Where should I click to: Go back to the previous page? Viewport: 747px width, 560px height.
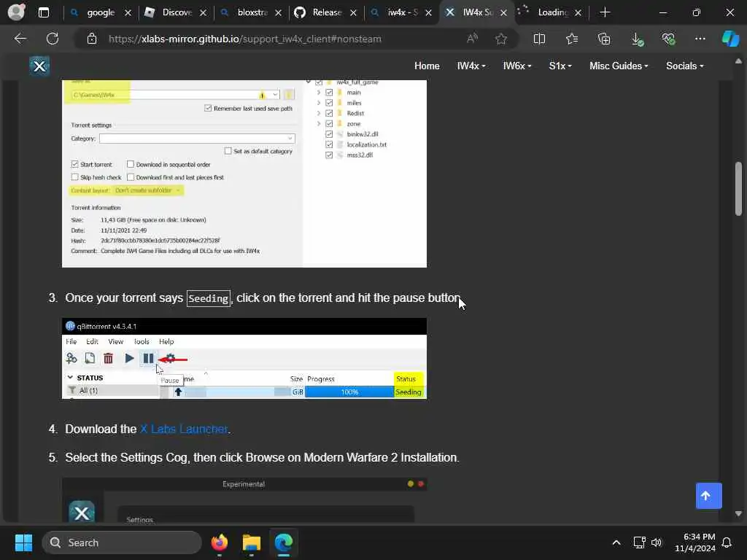click(20, 39)
